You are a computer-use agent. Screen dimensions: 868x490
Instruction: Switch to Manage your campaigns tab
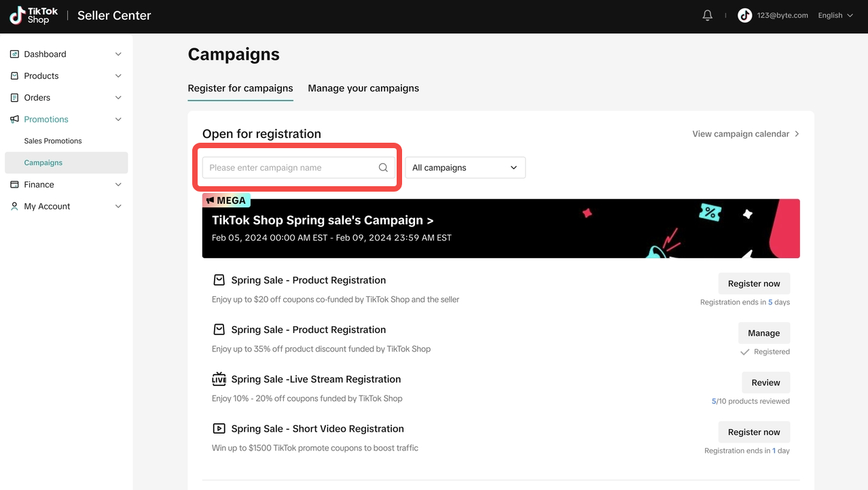click(363, 88)
